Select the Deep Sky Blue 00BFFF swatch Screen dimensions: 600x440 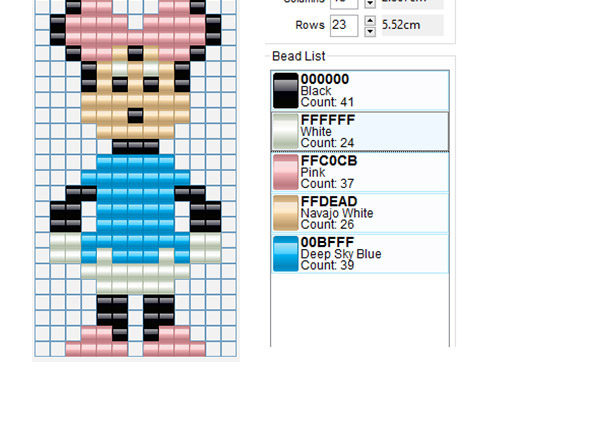point(285,254)
